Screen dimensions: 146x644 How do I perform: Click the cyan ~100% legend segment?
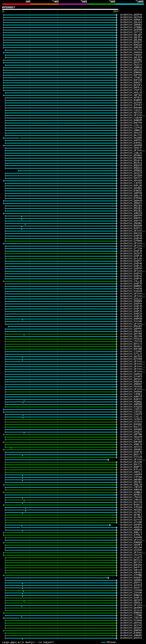pyautogui.click(x=130, y=4)
